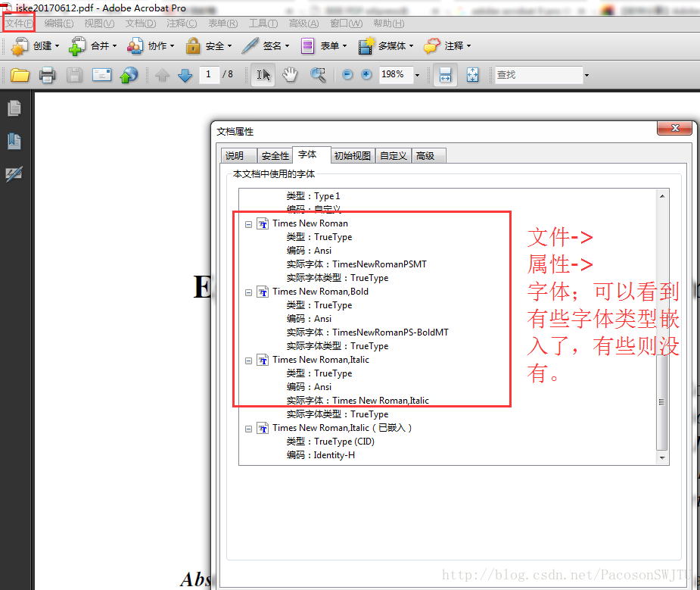Select Times New Roman,Italic (已嵌入) tree item
Image resolution: width=700 pixels, height=590 pixels.
(341, 428)
